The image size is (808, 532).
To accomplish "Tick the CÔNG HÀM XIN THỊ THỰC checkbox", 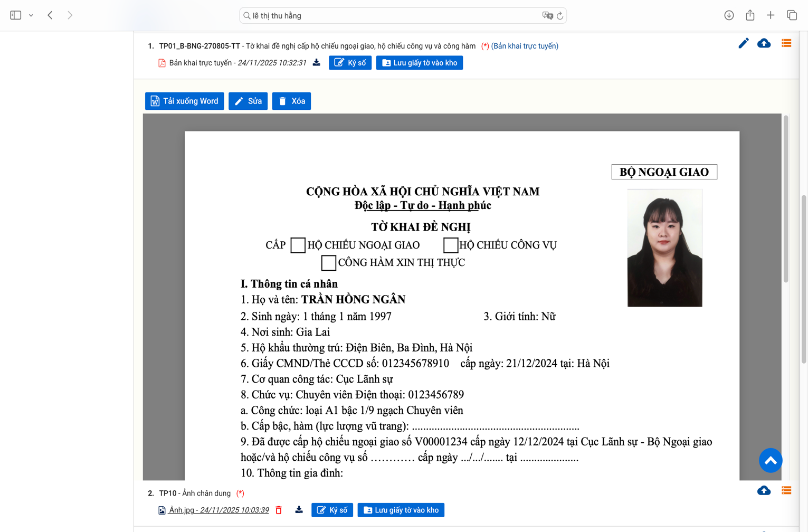I will tap(328, 263).
